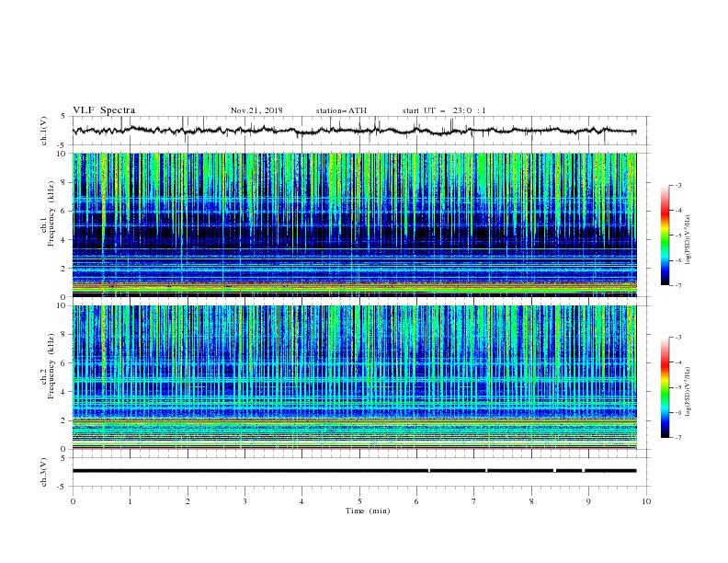Click the ch.1 Frequency (kHz) axis label
728x563 pixels.
(x=48, y=214)
